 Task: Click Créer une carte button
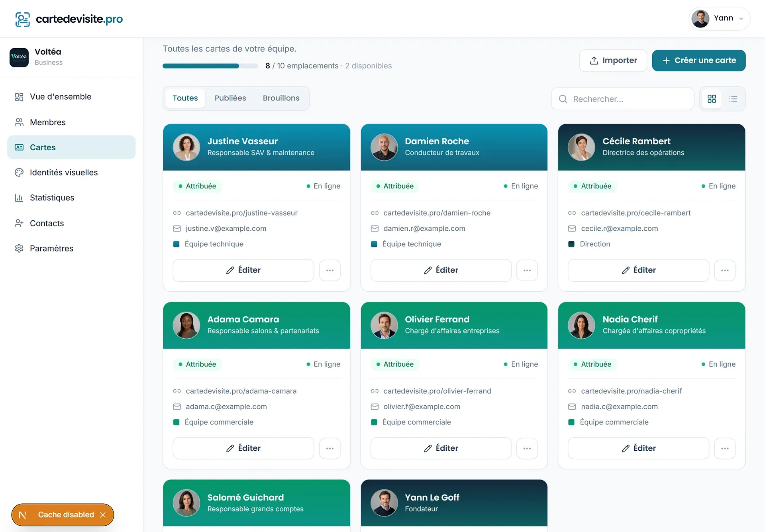click(699, 61)
